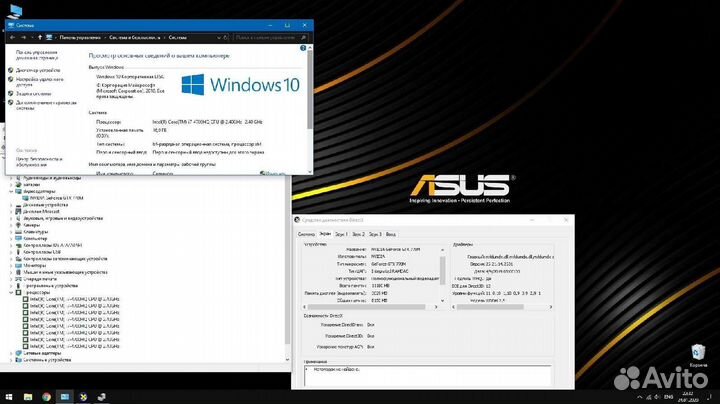The image size is (720, 404).
Task: Open 'Панель управления' breadcrumb
Action: point(80,38)
